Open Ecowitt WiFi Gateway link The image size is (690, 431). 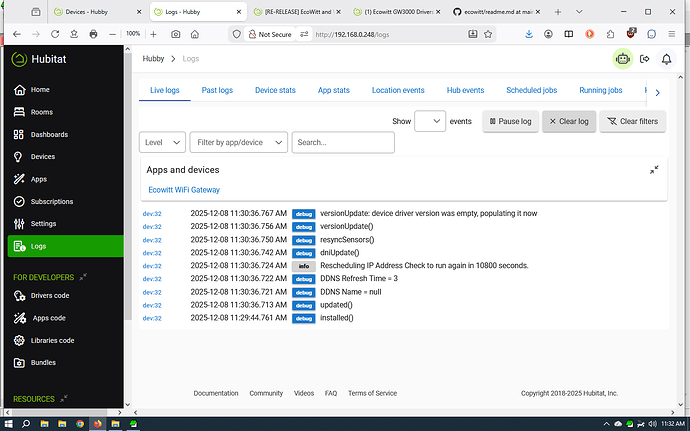(184, 190)
